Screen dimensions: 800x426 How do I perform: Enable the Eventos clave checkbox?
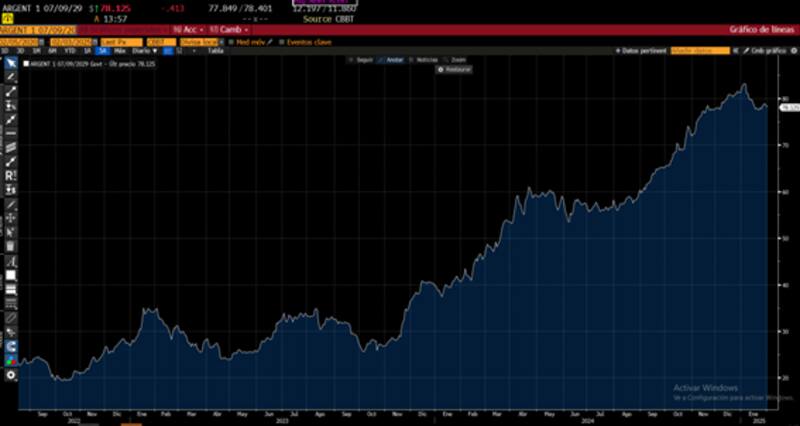(282, 42)
